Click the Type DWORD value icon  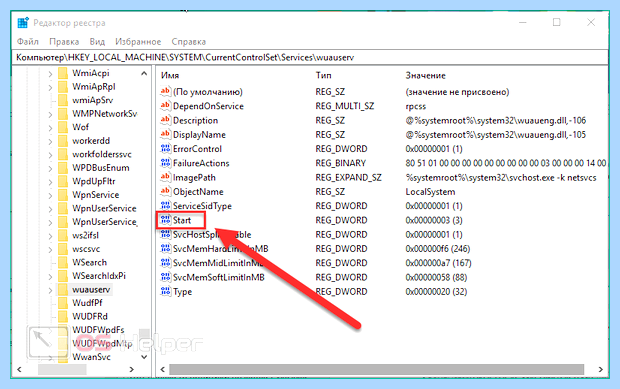point(165,292)
